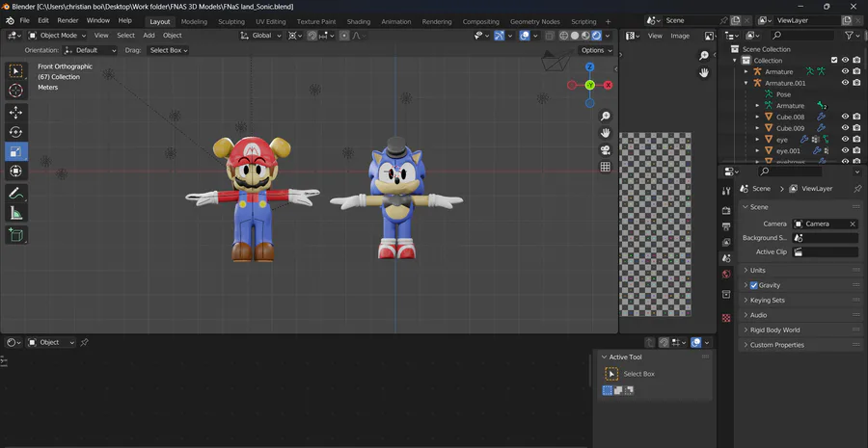The height and width of the screenshot is (448, 868).
Task: Uncheck the Gravity checkbox
Action: click(x=753, y=285)
